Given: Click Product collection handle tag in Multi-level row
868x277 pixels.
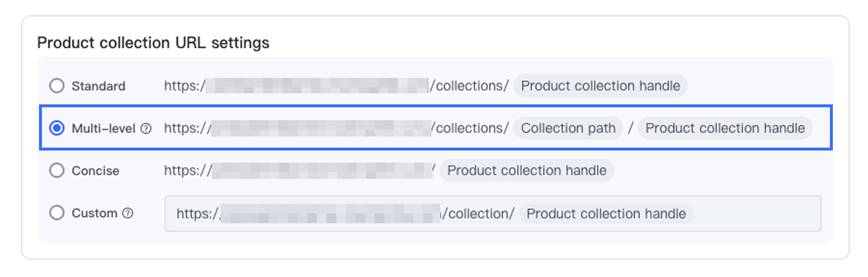Looking at the screenshot, I should (x=725, y=128).
